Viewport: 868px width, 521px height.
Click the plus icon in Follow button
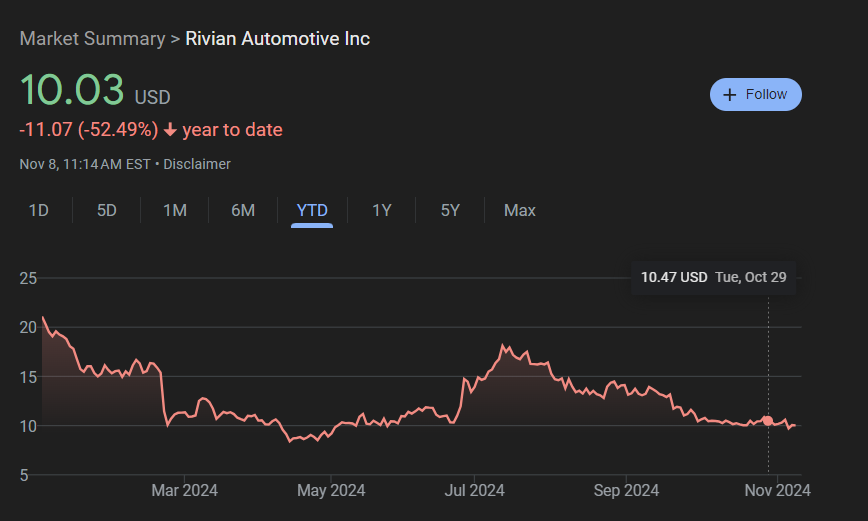click(x=730, y=95)
